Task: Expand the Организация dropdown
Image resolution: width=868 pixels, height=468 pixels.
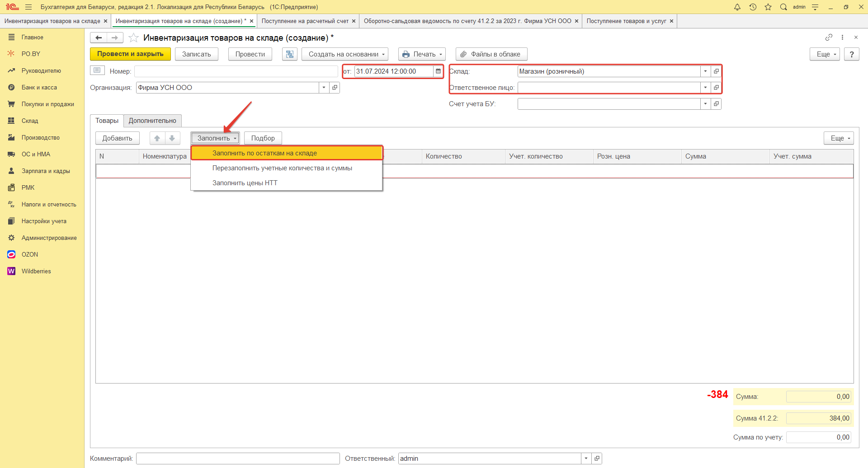Action: click(324, 87)
